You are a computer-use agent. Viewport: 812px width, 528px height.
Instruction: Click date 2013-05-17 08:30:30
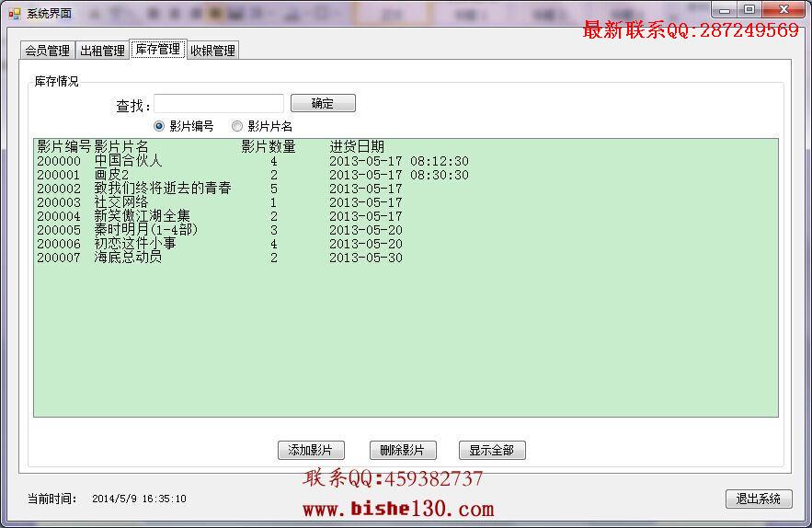[399, 175]
